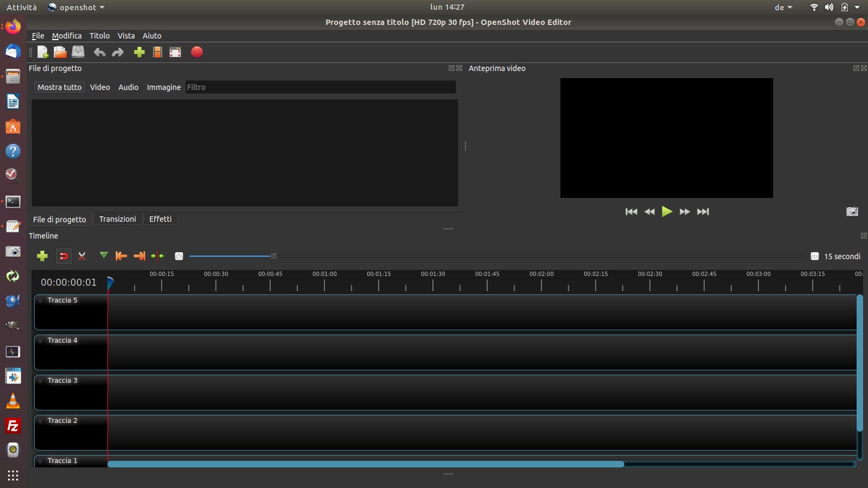This screenshot has height=488, width=868.
Task: Switch to the Transizioni tab
Action: 118,219
